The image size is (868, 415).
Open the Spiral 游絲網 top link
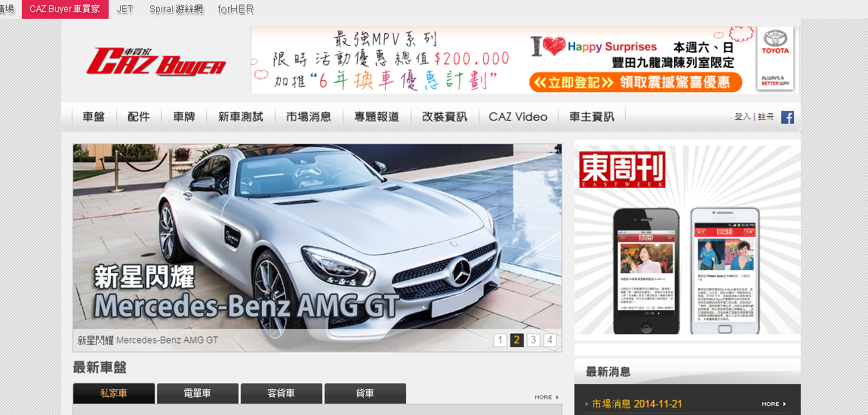point(176,9)
